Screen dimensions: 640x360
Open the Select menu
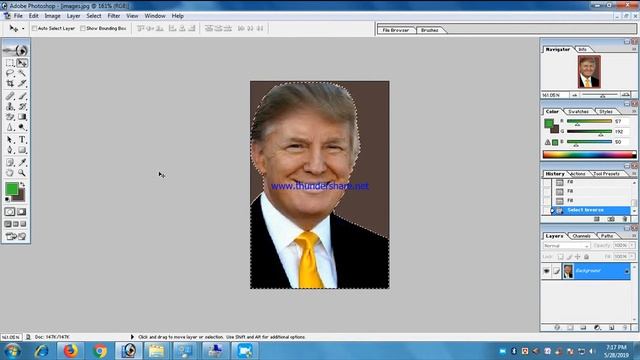[x=93, y=16]
